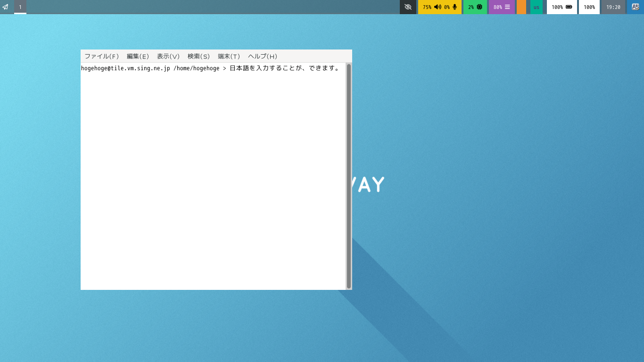Image resolution: width=644 pixels, height=362 pixels.
Task: Click the terminal vertical scrollbar
Action: point(349,176)
